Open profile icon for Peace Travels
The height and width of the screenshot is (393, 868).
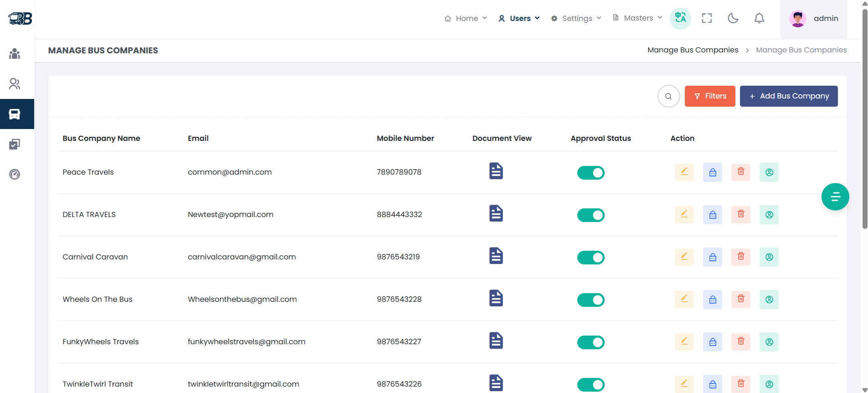769,172
